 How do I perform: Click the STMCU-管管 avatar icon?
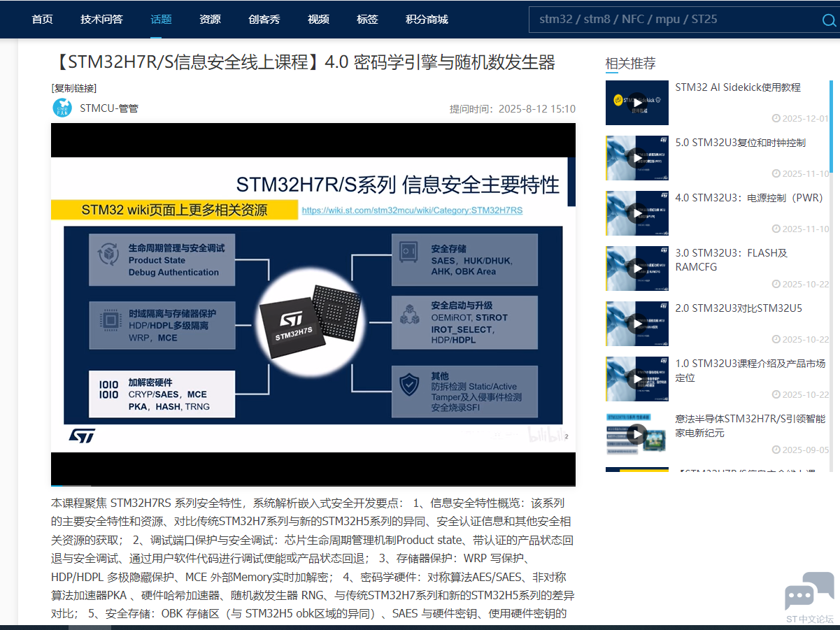click(62, 108)
